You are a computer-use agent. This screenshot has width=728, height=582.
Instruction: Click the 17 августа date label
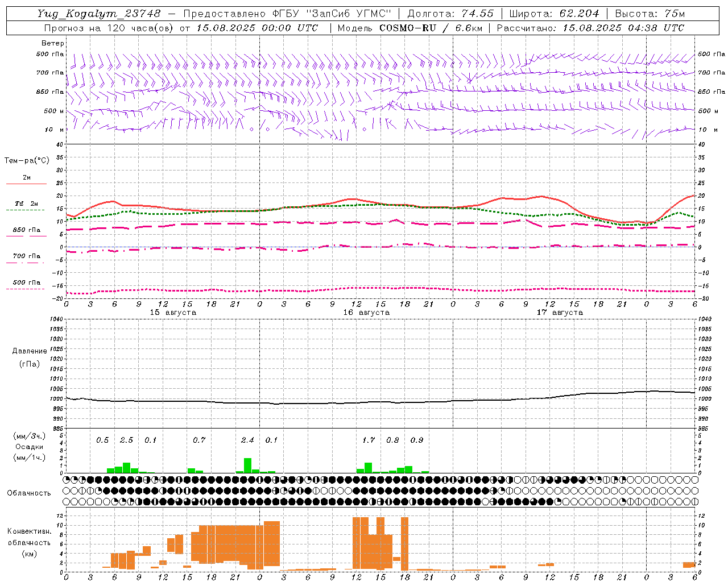(x=560, y=313)
